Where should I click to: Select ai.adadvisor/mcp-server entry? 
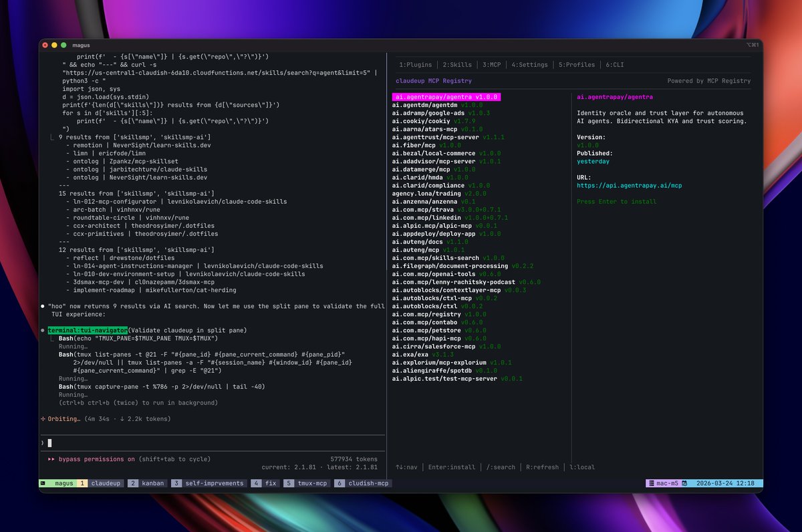[446, 161]
